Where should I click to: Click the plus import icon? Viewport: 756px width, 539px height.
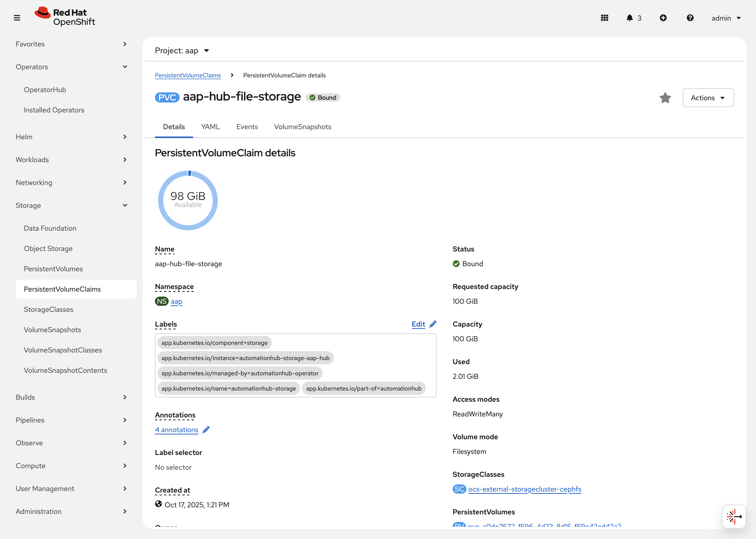pyautogui.click(x=663, y=18)
